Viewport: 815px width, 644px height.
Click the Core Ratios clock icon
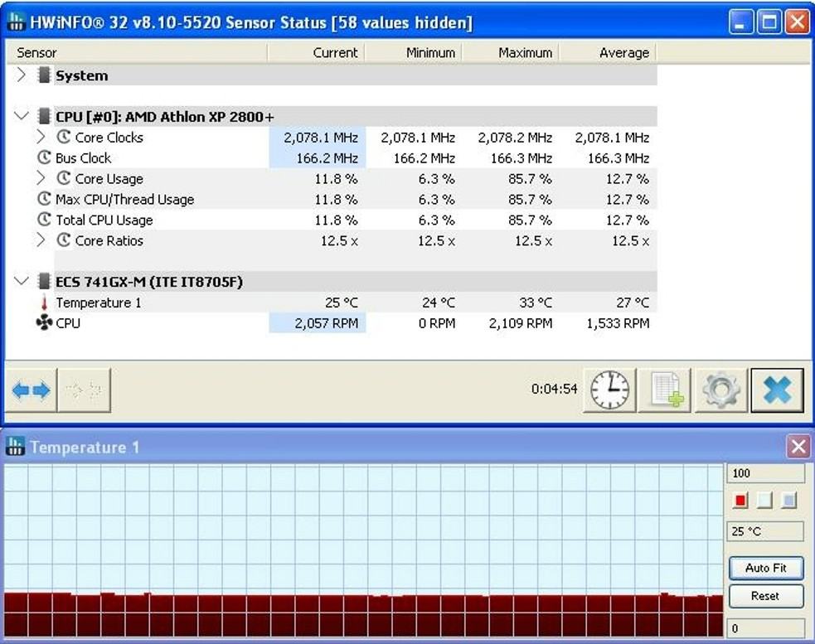point(63,240)
